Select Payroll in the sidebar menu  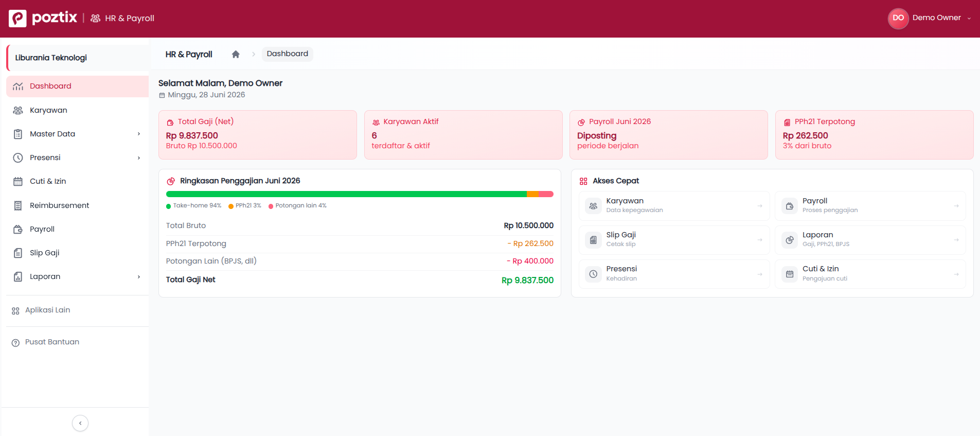pyautogui.click(x=77, y=229)
